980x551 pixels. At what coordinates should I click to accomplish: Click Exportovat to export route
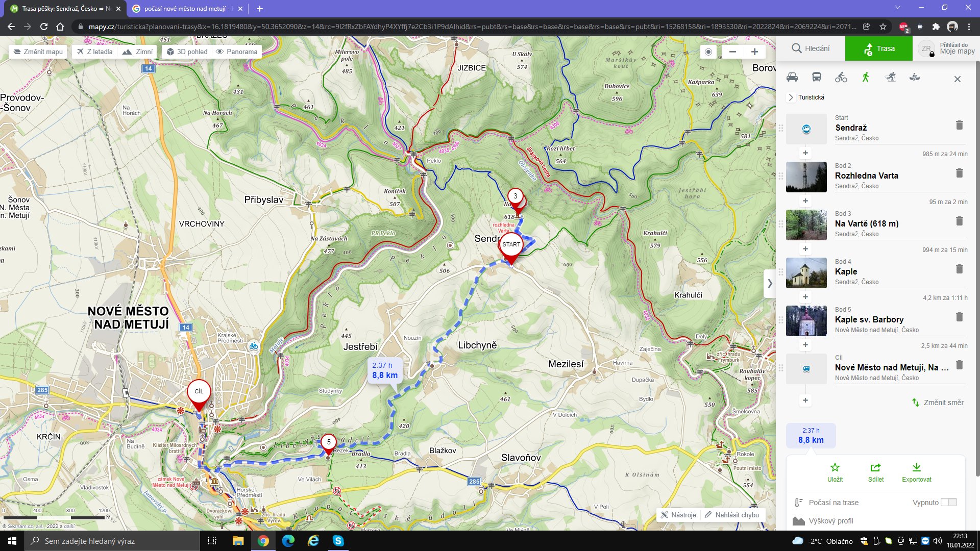click(916, 472)
